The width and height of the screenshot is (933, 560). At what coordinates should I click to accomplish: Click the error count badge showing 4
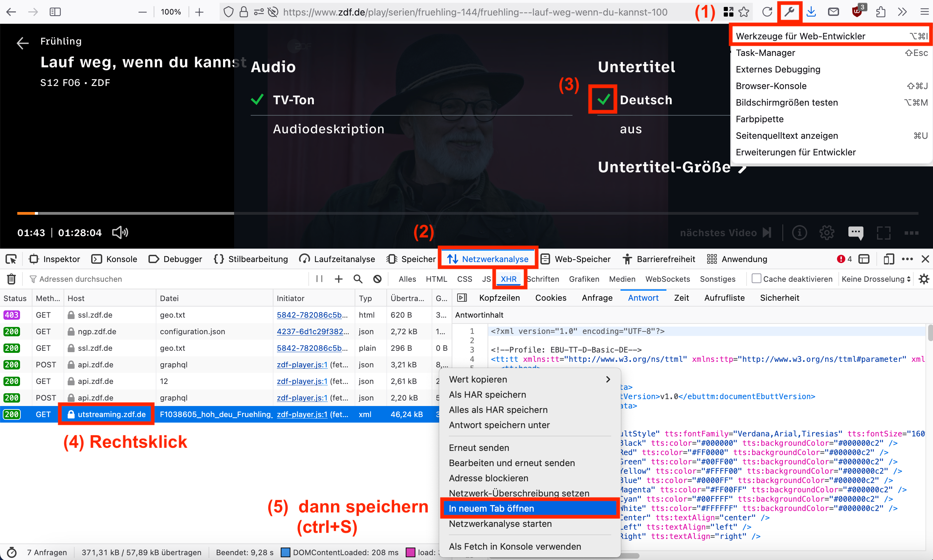coord(844,259)
